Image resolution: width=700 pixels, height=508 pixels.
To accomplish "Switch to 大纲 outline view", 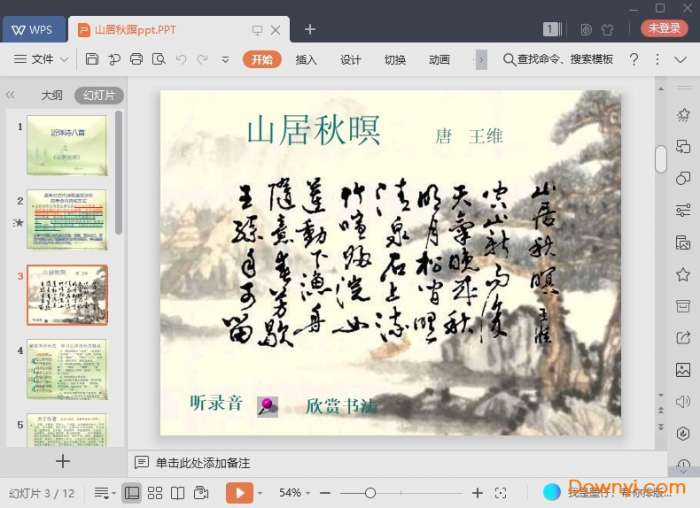I will click(x=52, y=95).
